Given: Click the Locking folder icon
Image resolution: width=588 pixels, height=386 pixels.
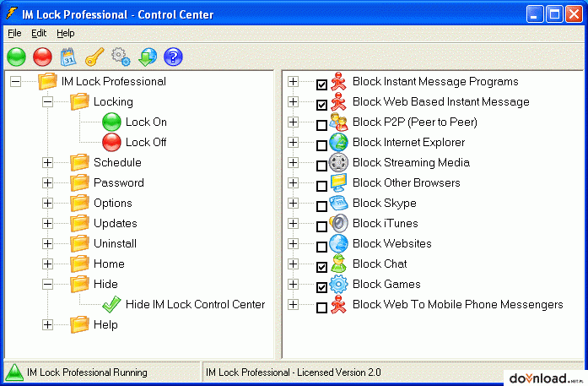Looking at the screenshot, I should [79, 101].
